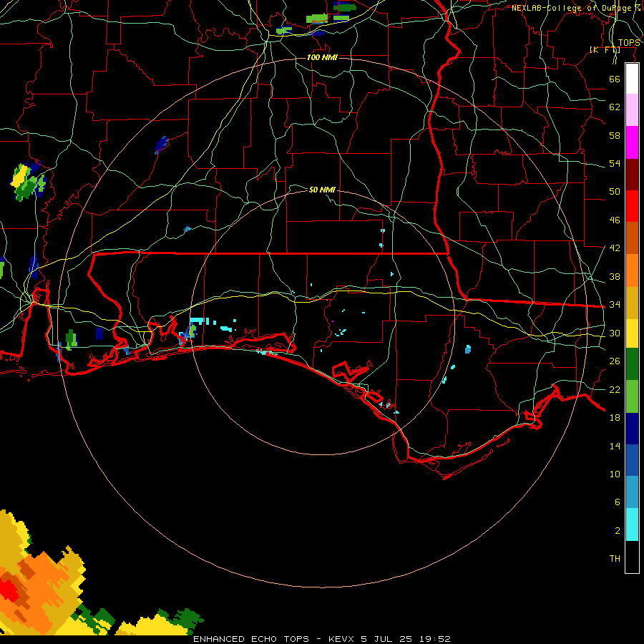Click the "66" scale label
The height and width of the screenshot is (644, 644).
pos(615,79)
